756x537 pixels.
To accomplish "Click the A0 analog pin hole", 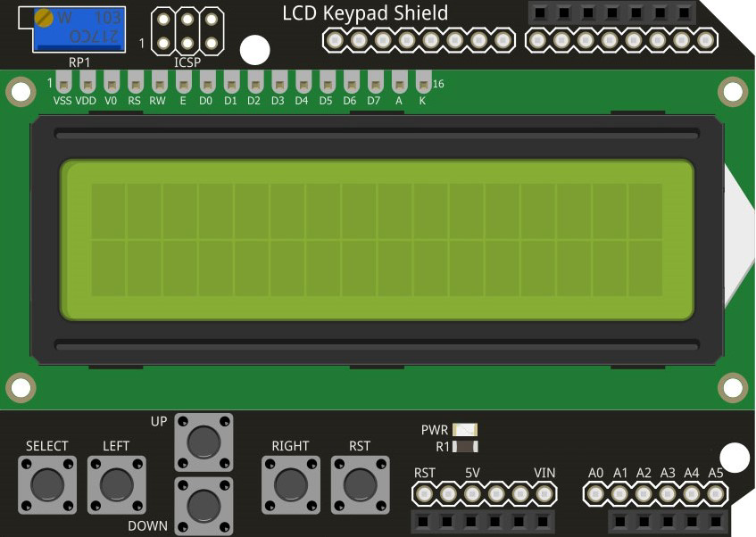I will (x=596, y=493).
